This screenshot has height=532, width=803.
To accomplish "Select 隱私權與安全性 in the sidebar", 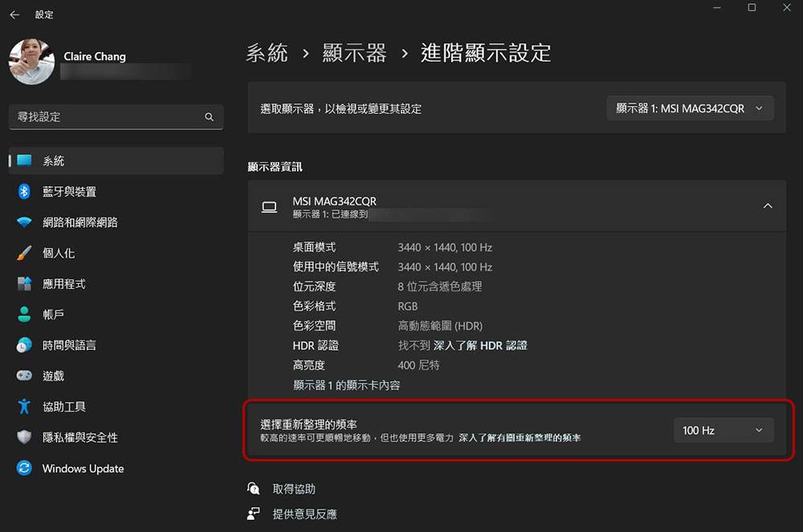I will point(79,437).
